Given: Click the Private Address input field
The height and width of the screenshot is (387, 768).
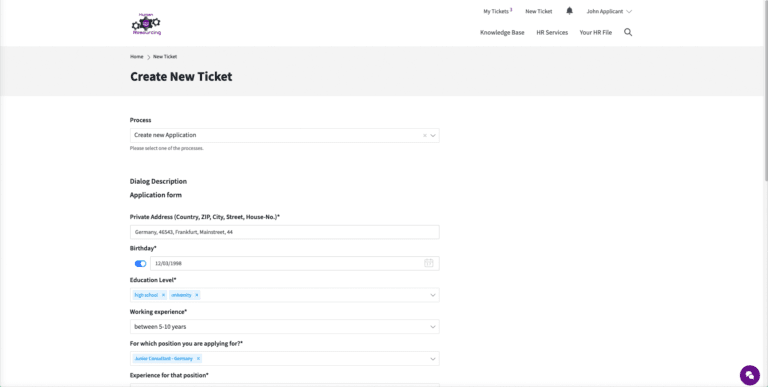Looking at the screenshot, I should (x=285, y=232).
